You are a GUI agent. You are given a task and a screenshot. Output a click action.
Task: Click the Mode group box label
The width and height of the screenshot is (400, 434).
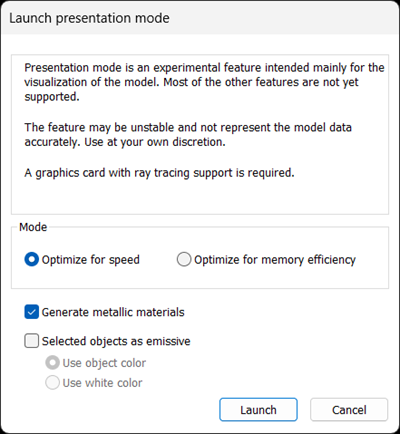pos(33,227)
